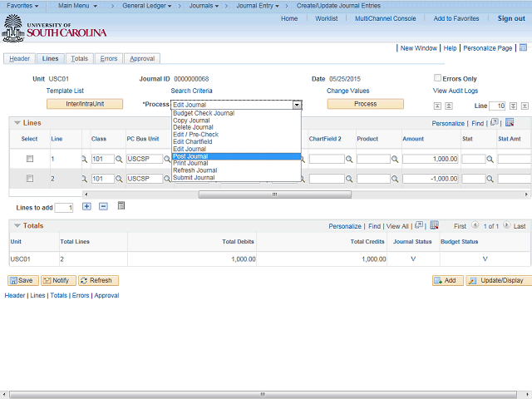Switch to the Header tab
Screen dimensions: 532x399
tap(20, 59)
